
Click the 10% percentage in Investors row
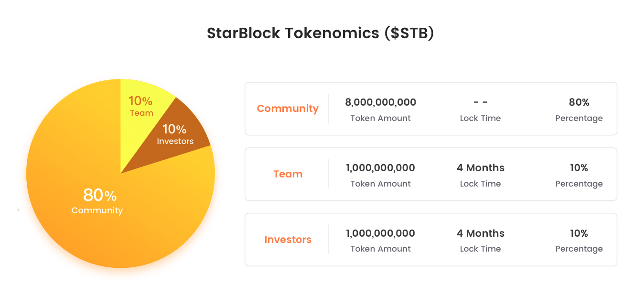tap(579, 233)
